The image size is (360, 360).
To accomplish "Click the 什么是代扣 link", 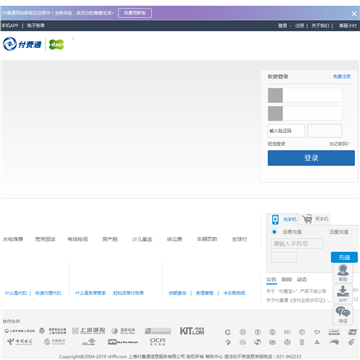I will tap(16, 293).
